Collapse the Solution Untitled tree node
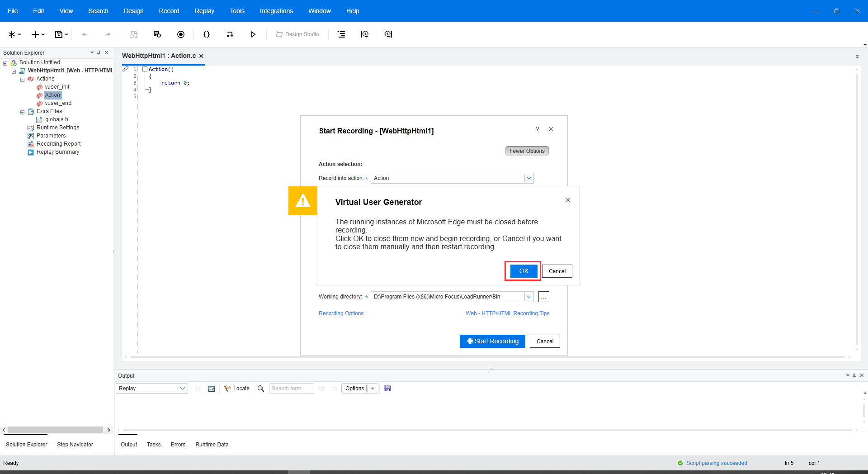The width and height of the screenshot is (868, 474). 5,63
